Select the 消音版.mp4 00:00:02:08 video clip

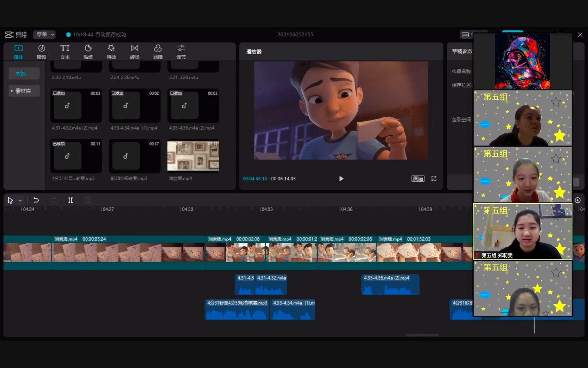tap(236, 252)
